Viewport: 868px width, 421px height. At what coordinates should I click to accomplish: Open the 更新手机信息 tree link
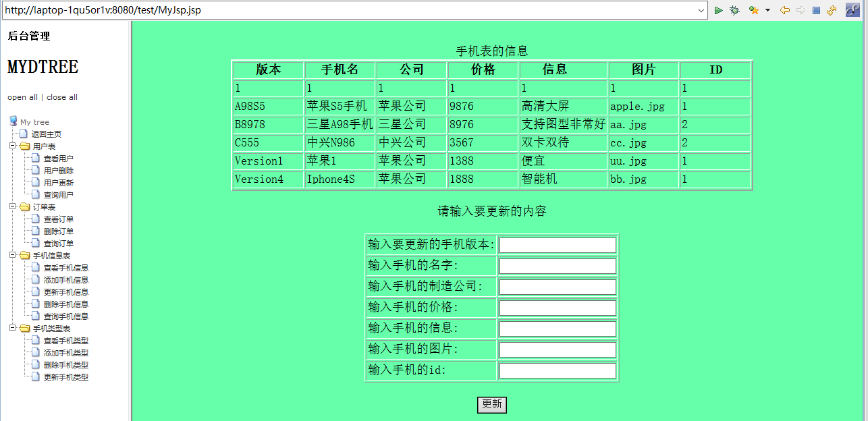coord(66,292)
